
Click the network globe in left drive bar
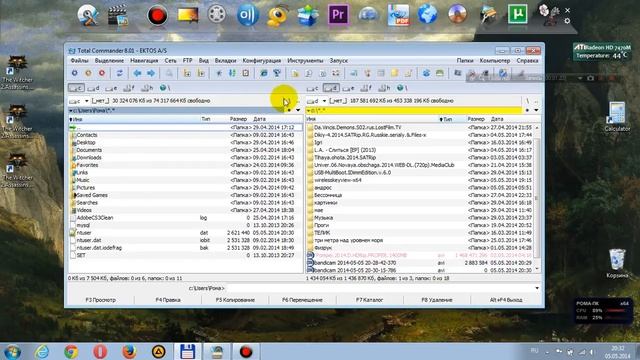coord(163,88)
